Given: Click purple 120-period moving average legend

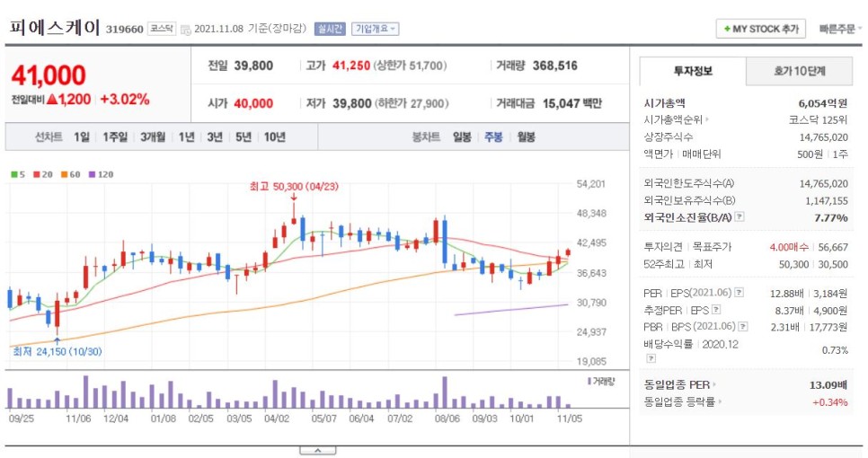Looking at the screenshot, I should click(x=101, y=174).
